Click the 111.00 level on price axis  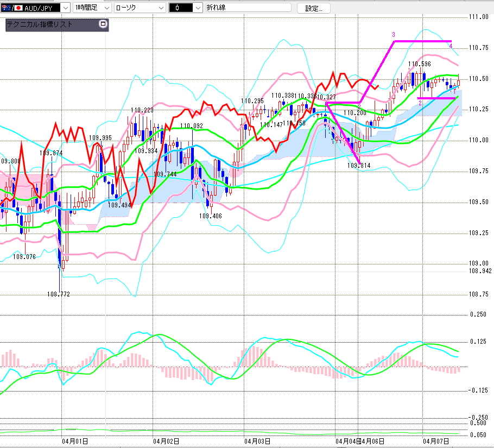(x=478, y=17)
